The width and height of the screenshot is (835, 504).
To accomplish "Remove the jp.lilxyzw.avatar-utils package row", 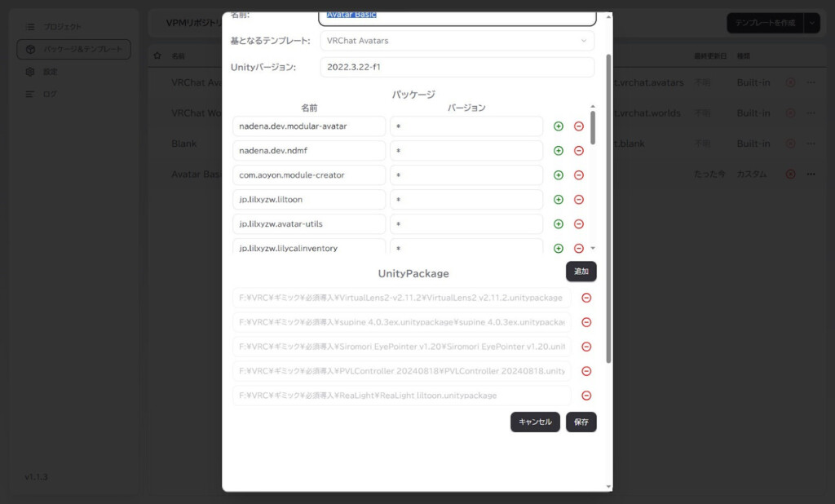I will tap(578, 223).
